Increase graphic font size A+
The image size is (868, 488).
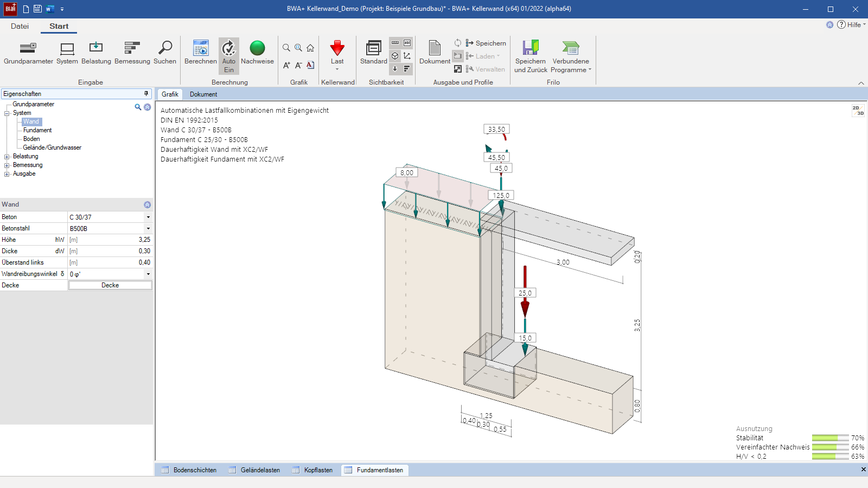click(x=286, y=65)
